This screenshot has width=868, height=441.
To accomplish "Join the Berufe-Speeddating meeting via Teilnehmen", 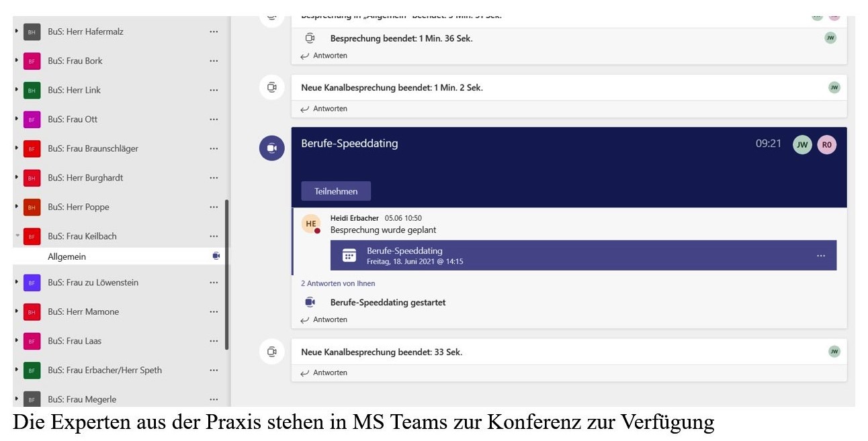I will tap(336, 191).
